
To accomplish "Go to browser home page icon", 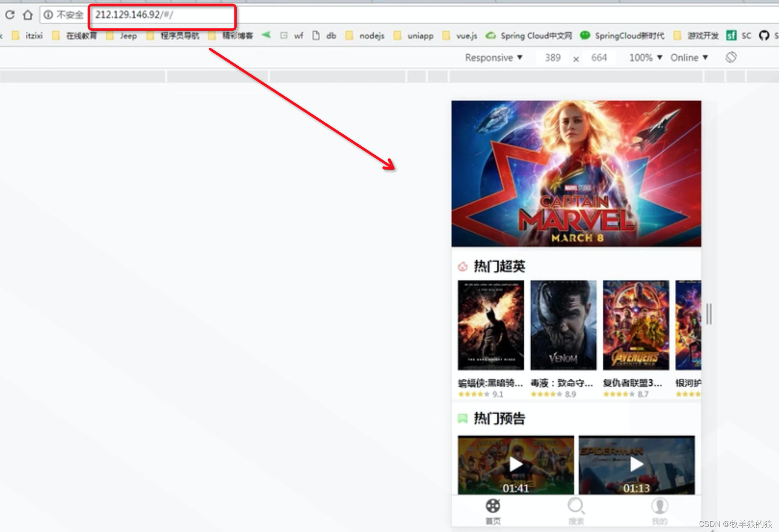I will point(28,15).
